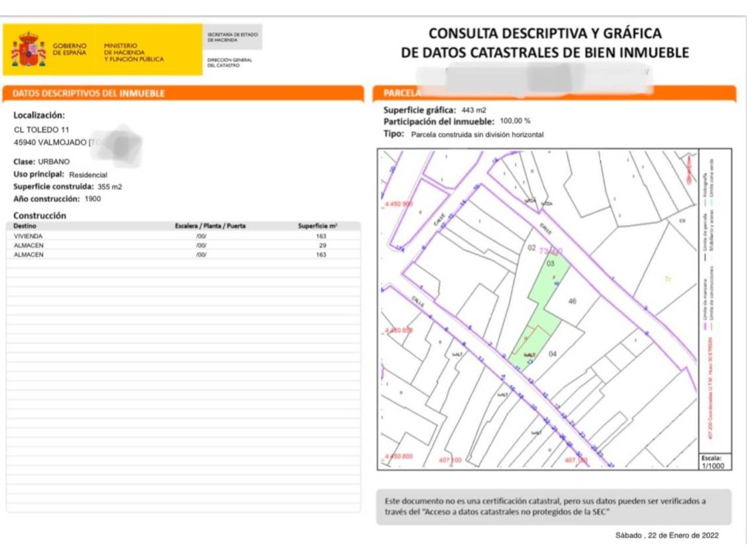The width and height of the screenshot is (747, 560).
Task: Click the ALMACEN row with area 29
Action: [183, 246]
